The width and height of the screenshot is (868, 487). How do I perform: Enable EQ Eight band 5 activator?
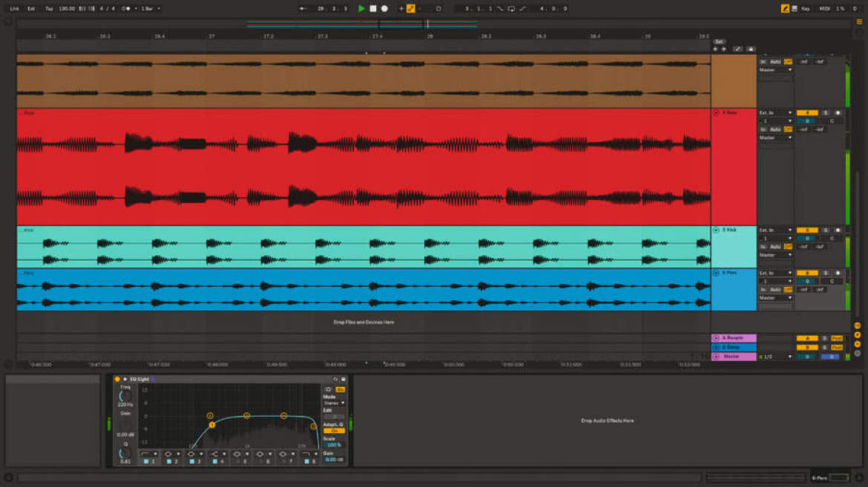pyautogui.click(x=237, y=461)
